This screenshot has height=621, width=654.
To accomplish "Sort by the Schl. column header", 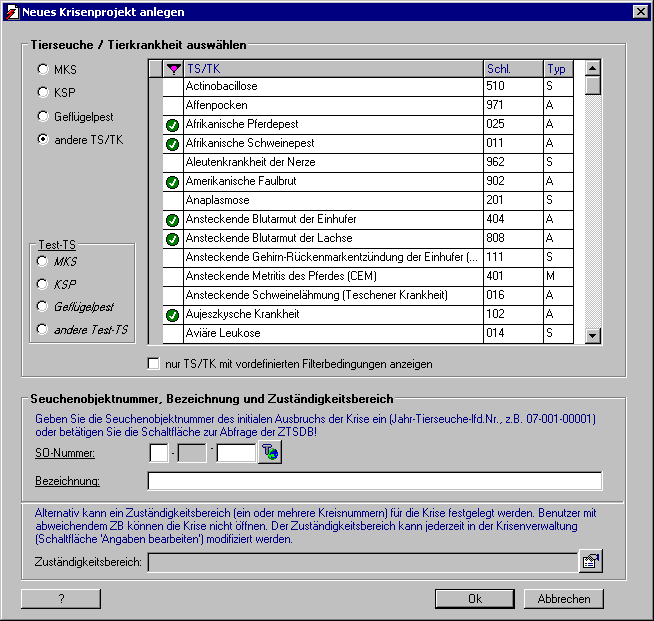I will click(513, 69).
